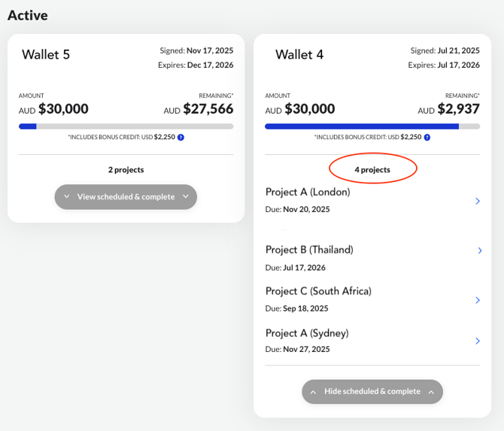504x431 pixels.
Task: Click the info icon under Wallet 4 bonus credit
Action: (427, 138)
